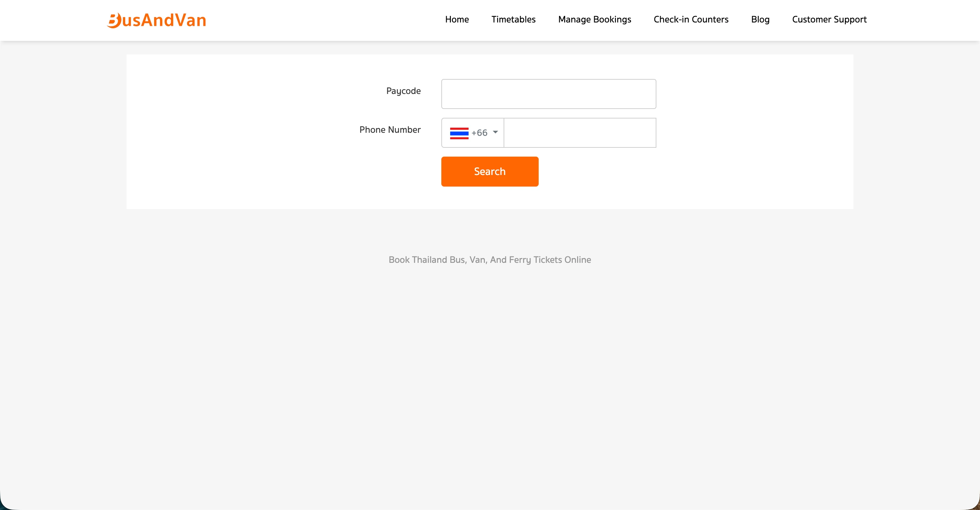
Task: Open Manage Bookings
Action: click(x=594, y=19)
